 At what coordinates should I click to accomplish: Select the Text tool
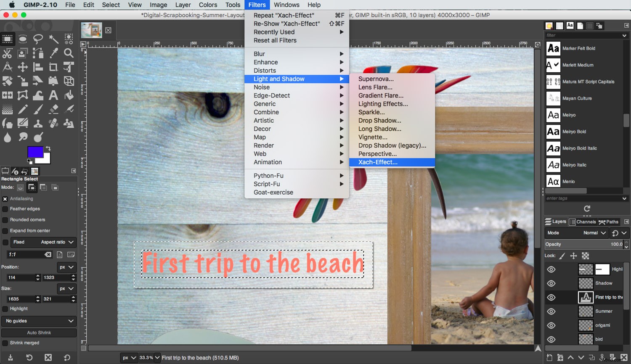[x=53, y=95]
